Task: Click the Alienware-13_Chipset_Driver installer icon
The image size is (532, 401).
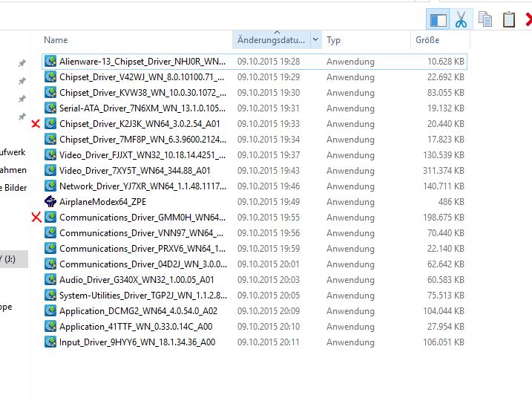Action: (x=50, y=62)
